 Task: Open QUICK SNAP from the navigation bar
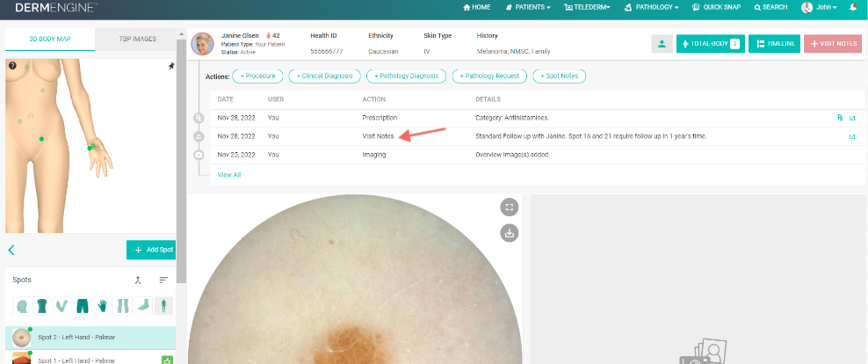pyautogui.click(x=717, y=7)
